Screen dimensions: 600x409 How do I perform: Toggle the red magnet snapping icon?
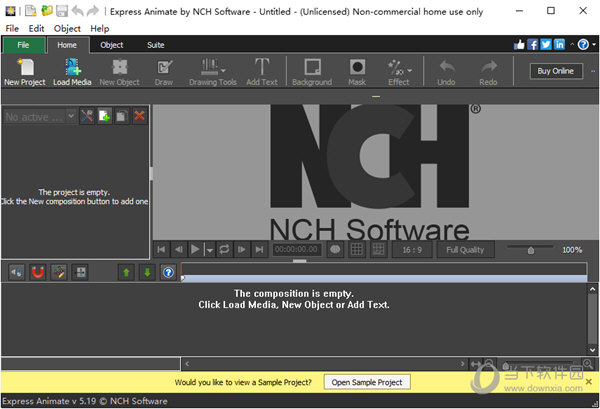pos(38,272)
